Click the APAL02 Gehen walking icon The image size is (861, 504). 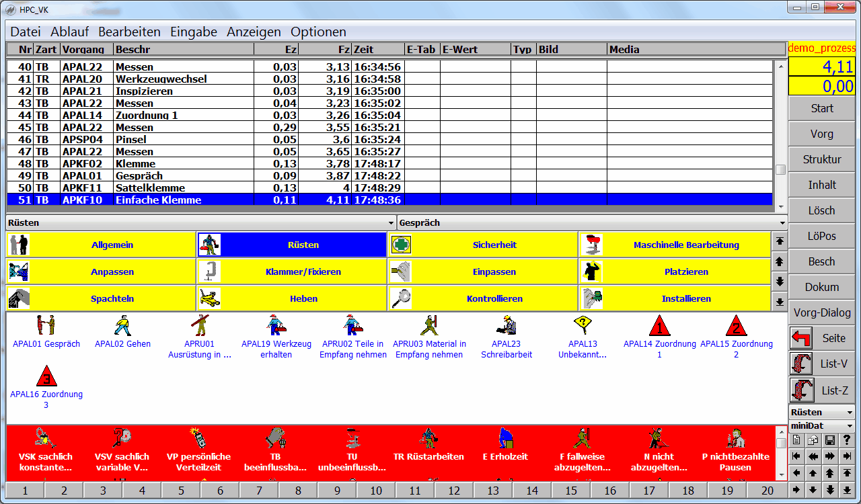click(x=122, y=327)
